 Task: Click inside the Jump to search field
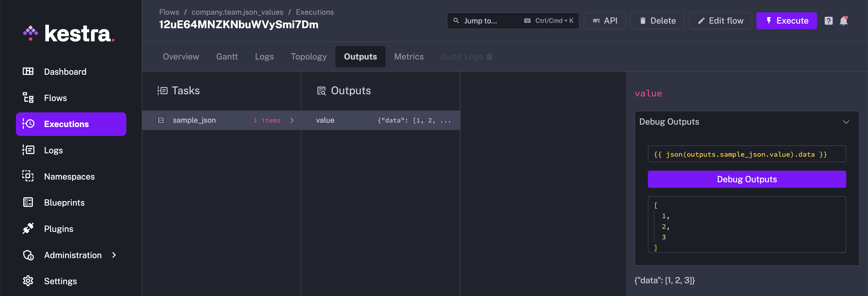tap(488, 20)
